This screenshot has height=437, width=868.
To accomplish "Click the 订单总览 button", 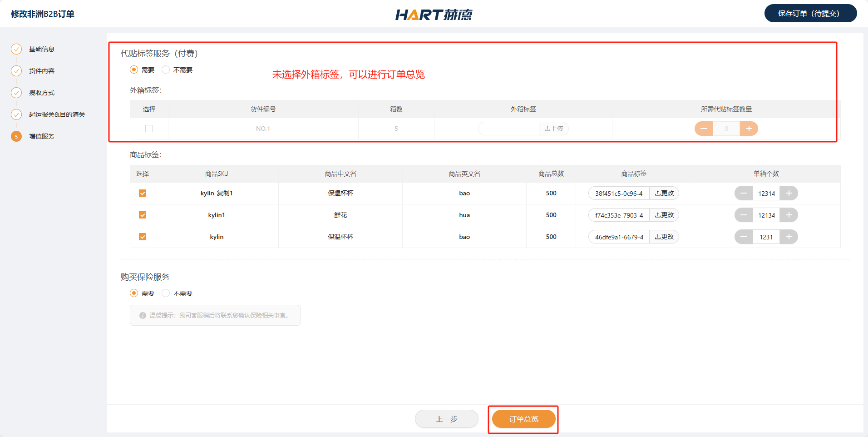I will 523,419.
